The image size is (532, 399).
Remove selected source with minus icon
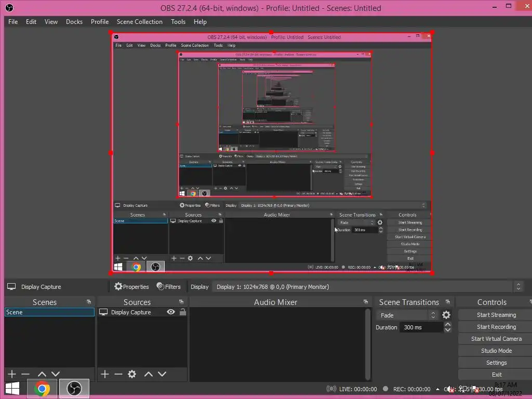click(118, 374)
